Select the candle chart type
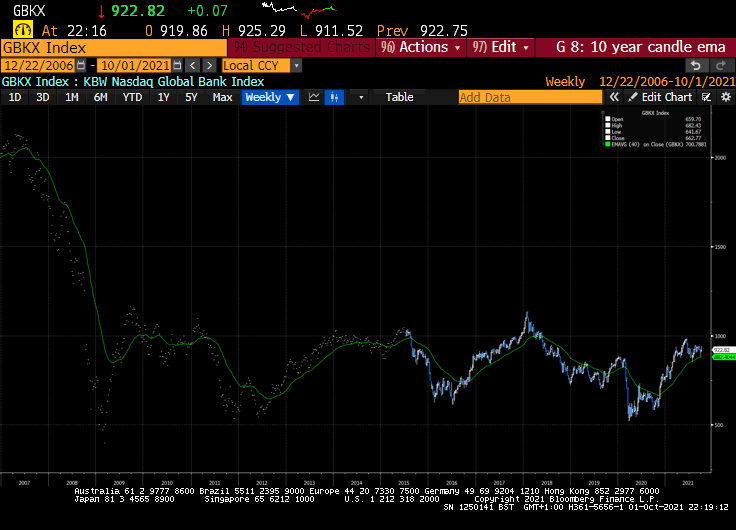Screen dimensions: 736x530 coord(334,97)
